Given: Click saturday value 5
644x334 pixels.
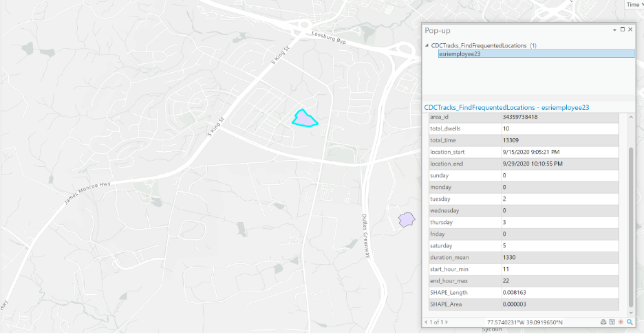Looking at the screenshot, I should coord(504,246).
